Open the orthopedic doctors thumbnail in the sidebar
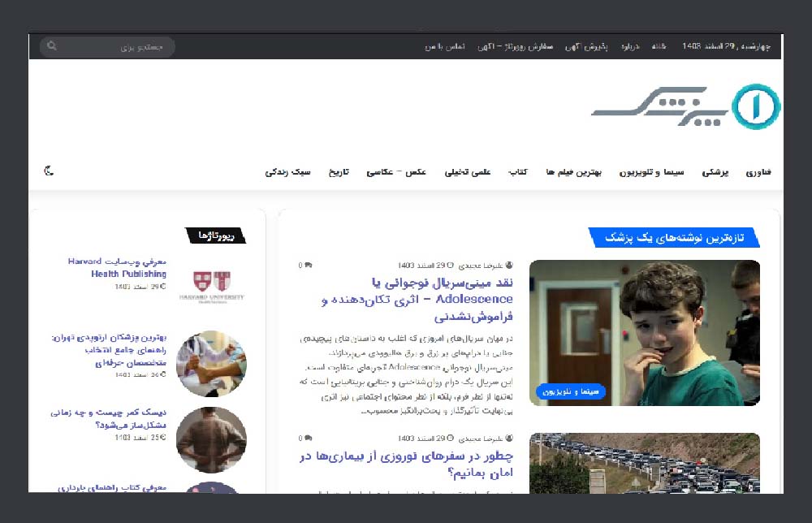 (211, 364)
